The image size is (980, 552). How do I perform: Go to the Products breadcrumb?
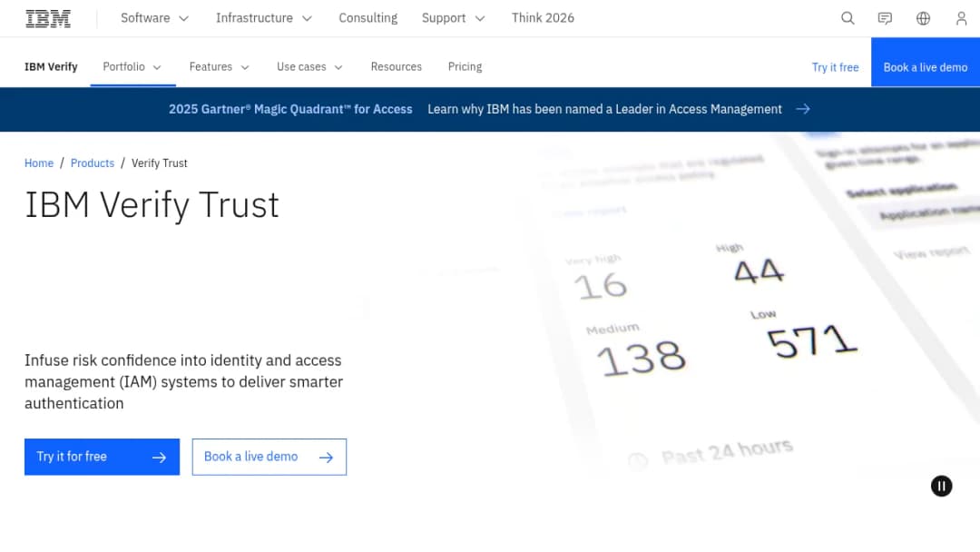[x=93, y=163]
